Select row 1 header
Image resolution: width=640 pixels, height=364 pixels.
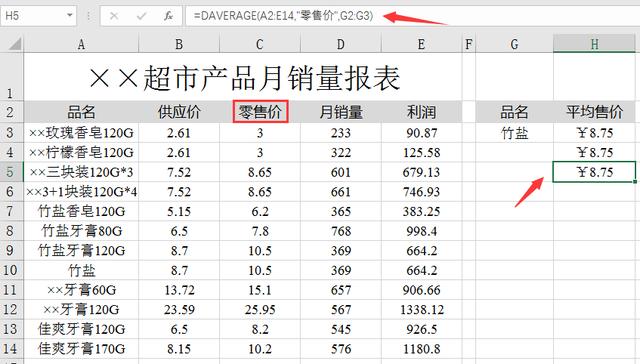[11, 77]
